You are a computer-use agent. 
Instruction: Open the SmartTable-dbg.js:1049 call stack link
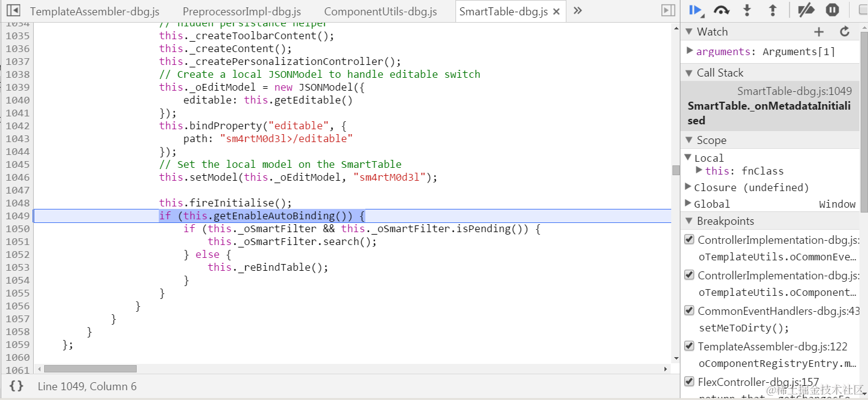click(x=794, y=91)
